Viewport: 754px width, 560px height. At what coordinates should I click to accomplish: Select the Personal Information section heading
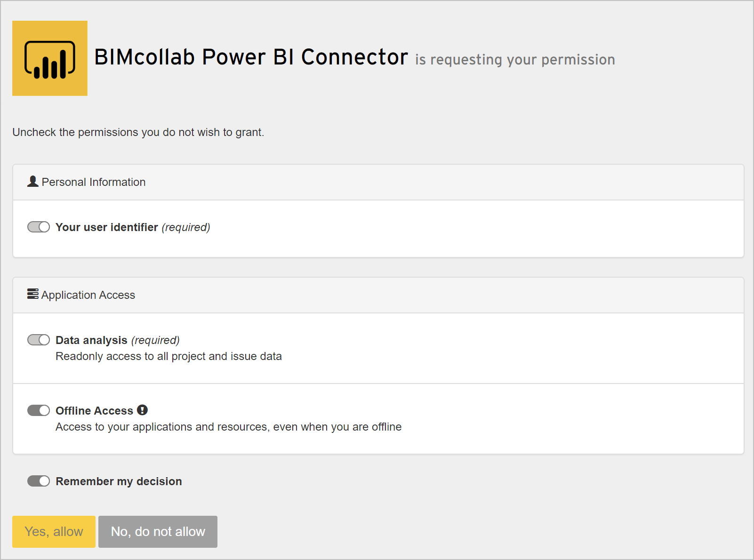tap(94, 182)
